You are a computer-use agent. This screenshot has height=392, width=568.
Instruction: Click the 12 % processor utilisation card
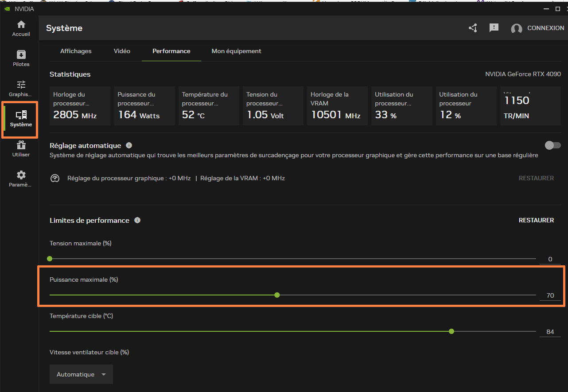[x=466, y=106]
